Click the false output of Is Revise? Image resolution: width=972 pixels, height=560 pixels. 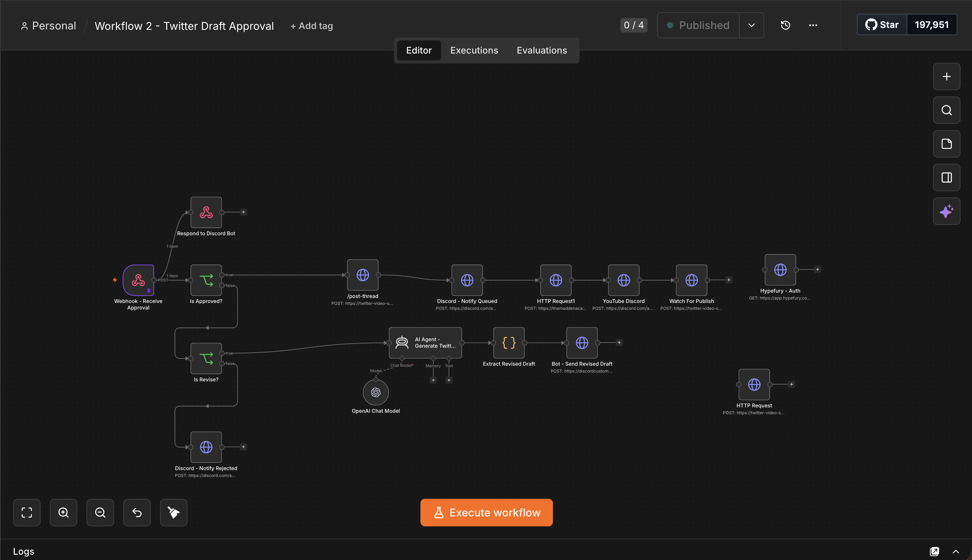coord(222,363)
